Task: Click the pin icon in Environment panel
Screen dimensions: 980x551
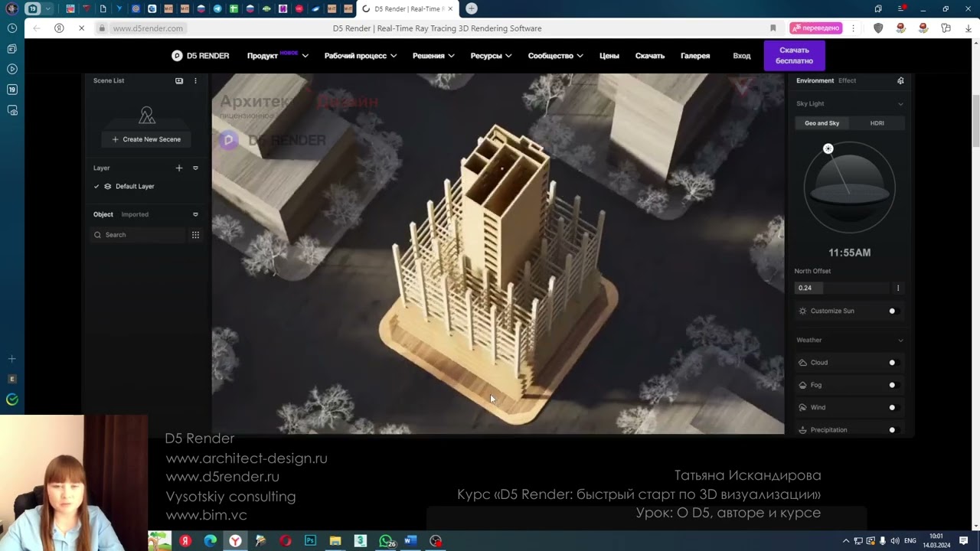Action: 900,80
